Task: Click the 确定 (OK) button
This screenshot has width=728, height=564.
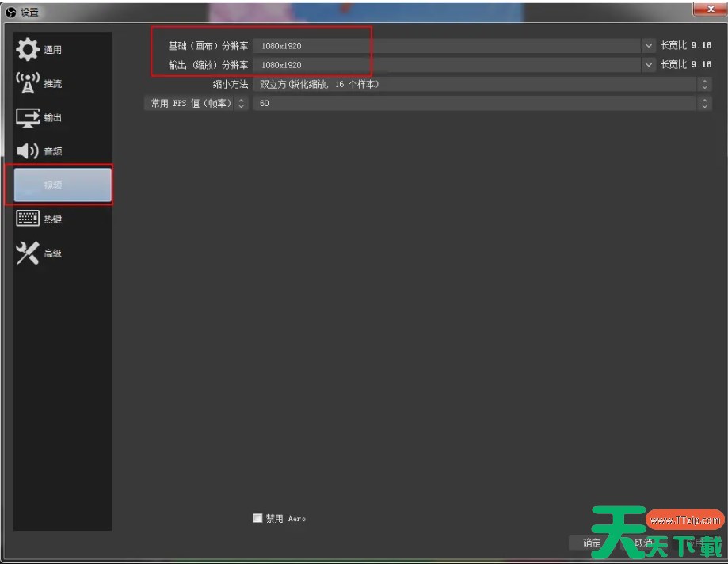Action: tap(592, 543)
